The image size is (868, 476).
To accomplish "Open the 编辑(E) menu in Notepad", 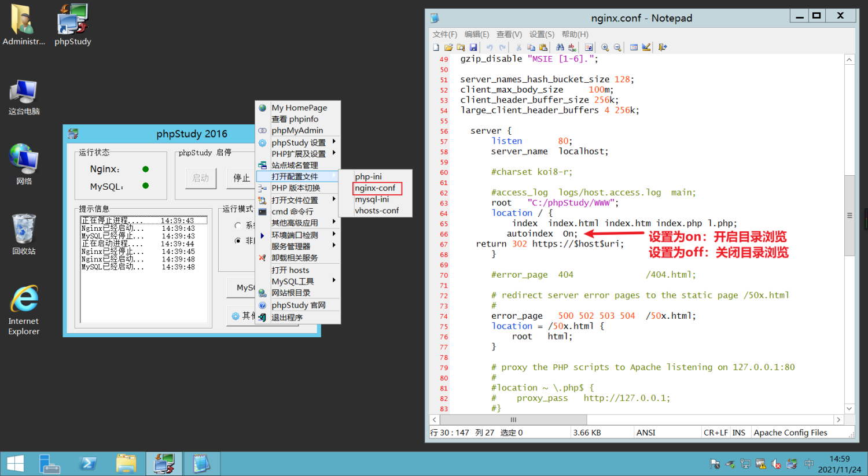I will pos(477,34).
